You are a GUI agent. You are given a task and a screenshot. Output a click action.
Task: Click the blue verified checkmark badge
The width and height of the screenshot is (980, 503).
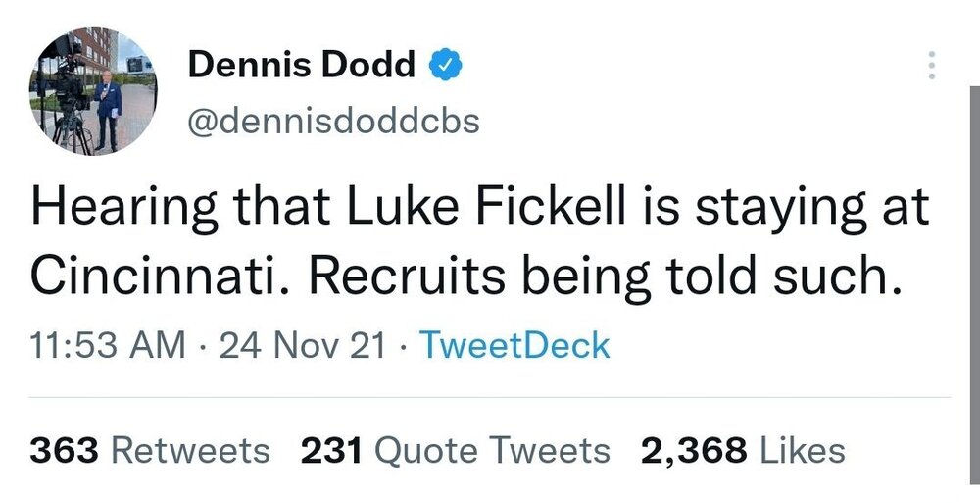pyautogui.click(x=446, y=65)
